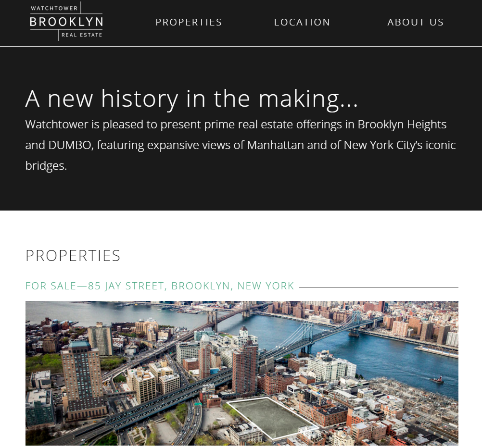
Task: Click the word BROOKLYN in the logo
Action: click(x=66, y=22)
